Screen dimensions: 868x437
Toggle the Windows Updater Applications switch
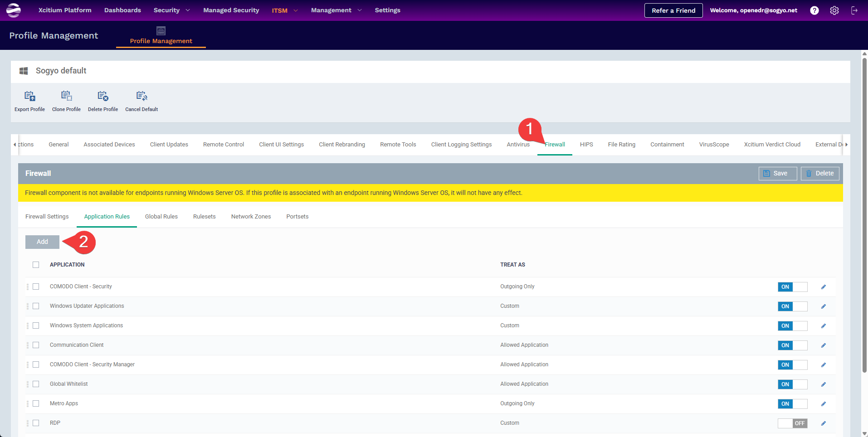(793, 306)
